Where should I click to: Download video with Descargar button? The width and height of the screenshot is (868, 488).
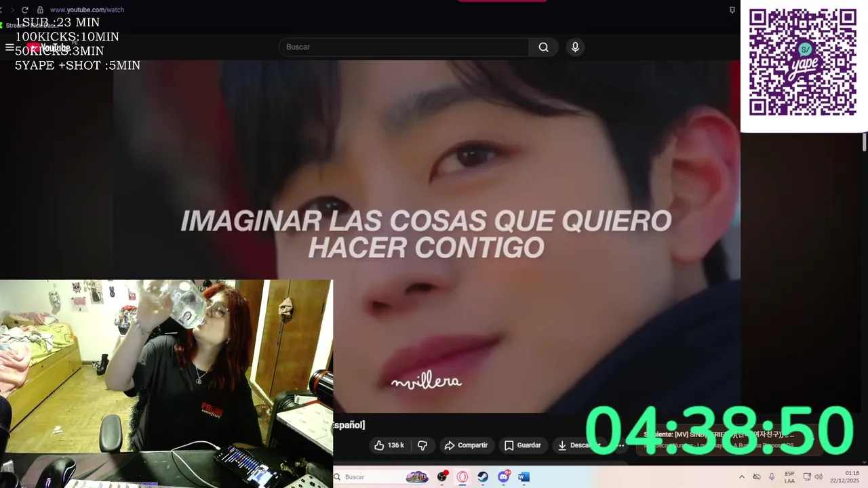click(x=578, y=445)
